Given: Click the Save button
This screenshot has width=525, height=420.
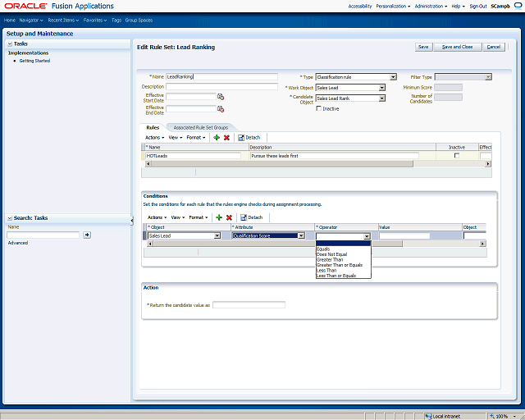Looking at the screenshot, I should pyautogui.click(x=423, y=47).
